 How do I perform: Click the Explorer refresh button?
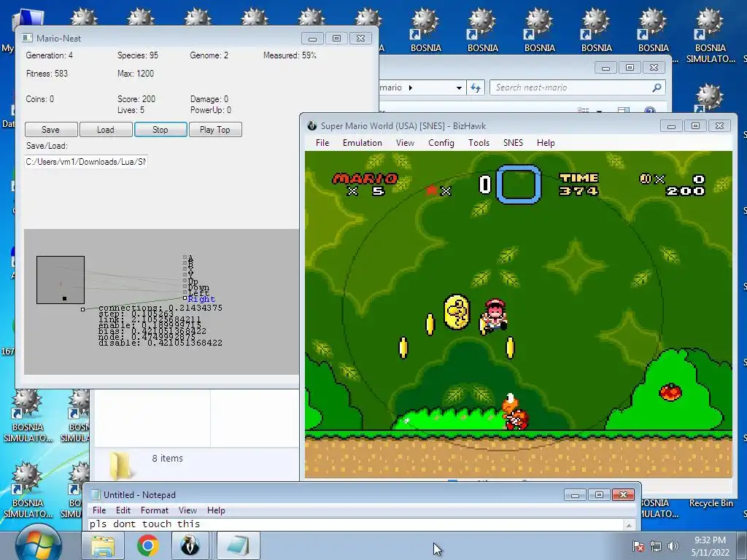tap(476, 87)
